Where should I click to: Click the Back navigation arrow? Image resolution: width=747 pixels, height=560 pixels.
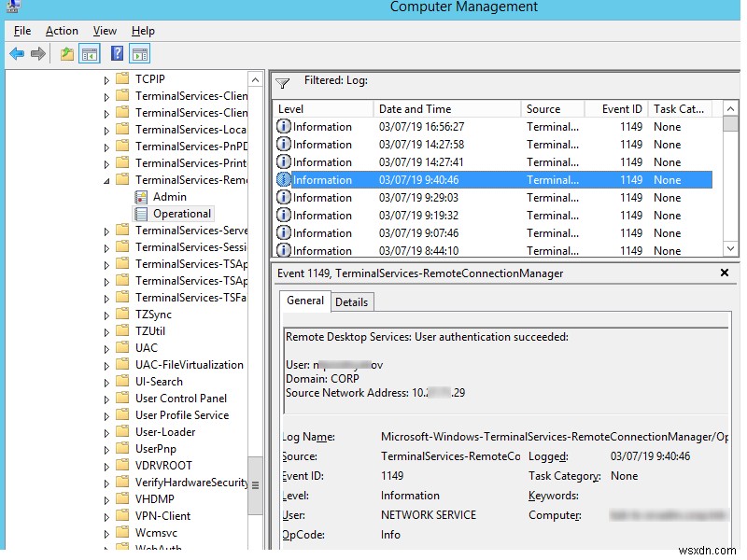pyautogui.click(x=15, y=53)
